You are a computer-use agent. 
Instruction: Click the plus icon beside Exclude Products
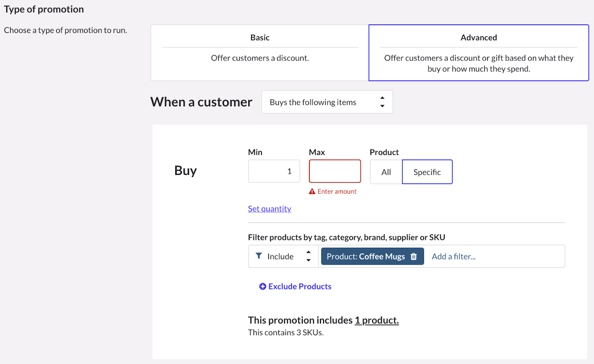click(263, 287)
